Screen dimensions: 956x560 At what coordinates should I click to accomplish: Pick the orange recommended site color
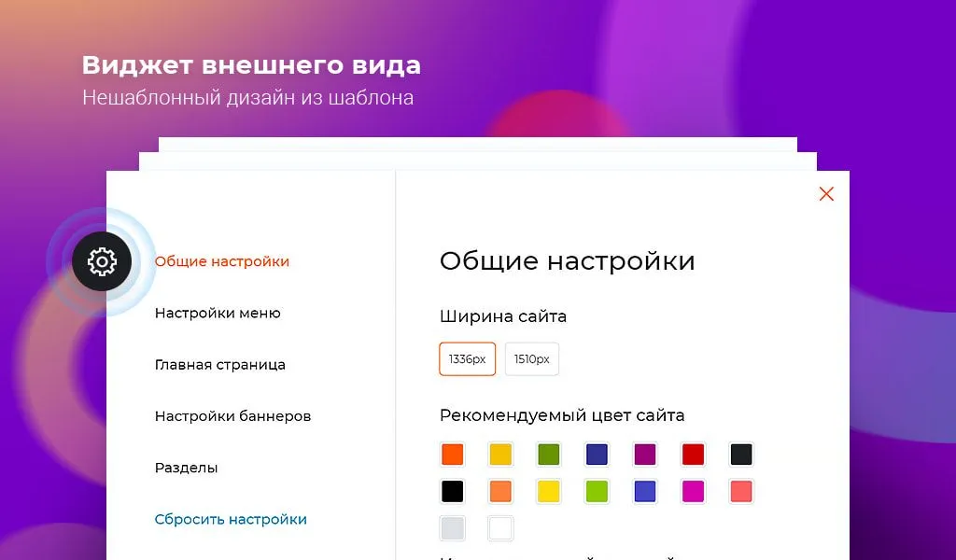[453, 455]
